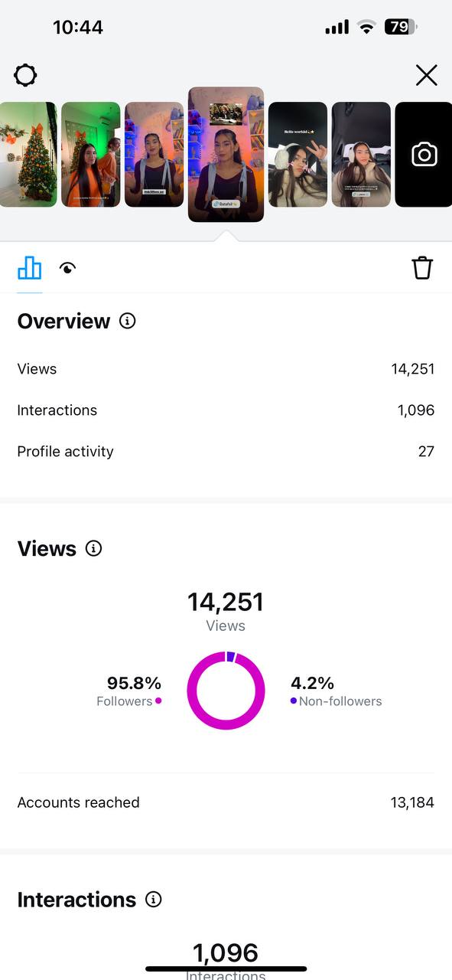The width and height of the screenshot is (452, 980).
Task: Tap the Views row in Overview
Action: click(x=226, y=369)
